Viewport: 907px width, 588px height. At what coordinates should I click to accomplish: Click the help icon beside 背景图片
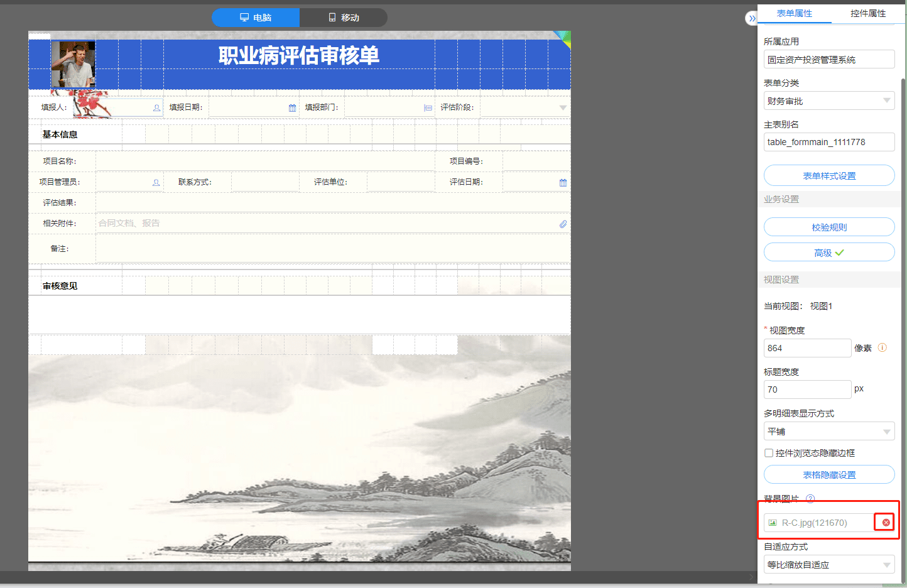coord(810,499)
